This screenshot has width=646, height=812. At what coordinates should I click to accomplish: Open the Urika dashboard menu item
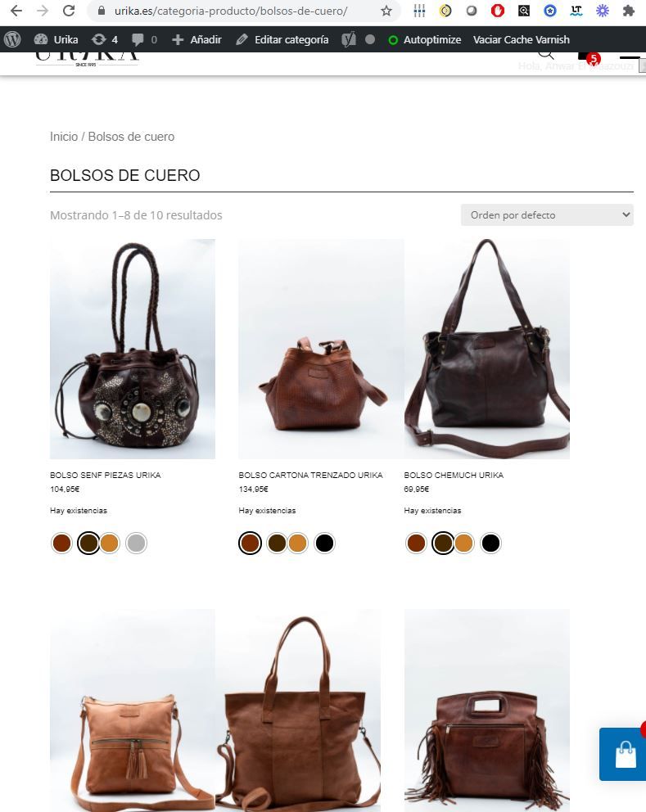pos(56,39)
